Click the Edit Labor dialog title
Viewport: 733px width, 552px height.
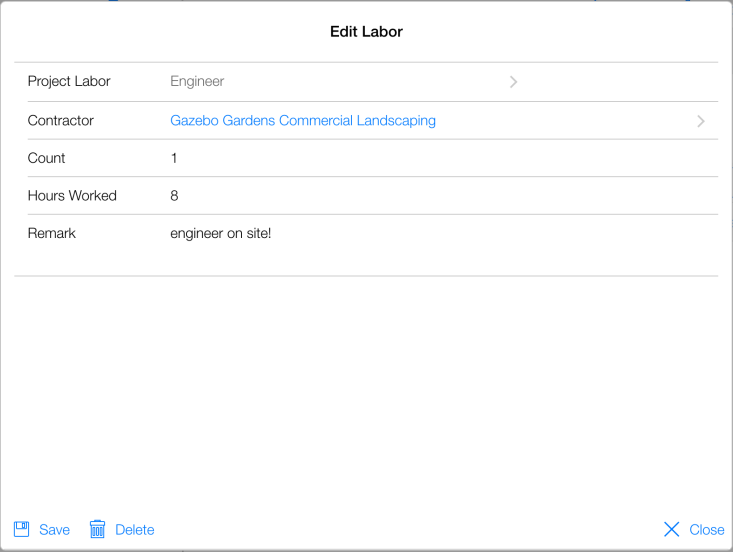point(366,32)
